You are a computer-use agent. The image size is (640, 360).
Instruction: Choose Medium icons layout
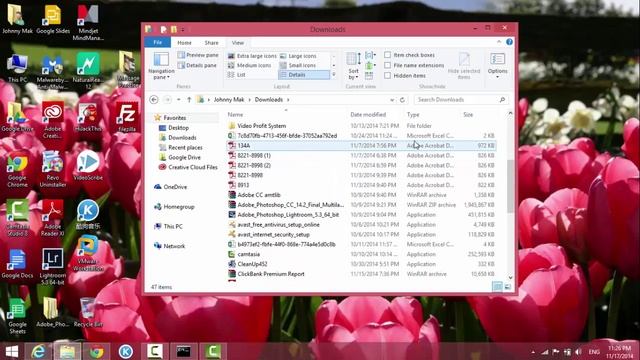[249, 65]
